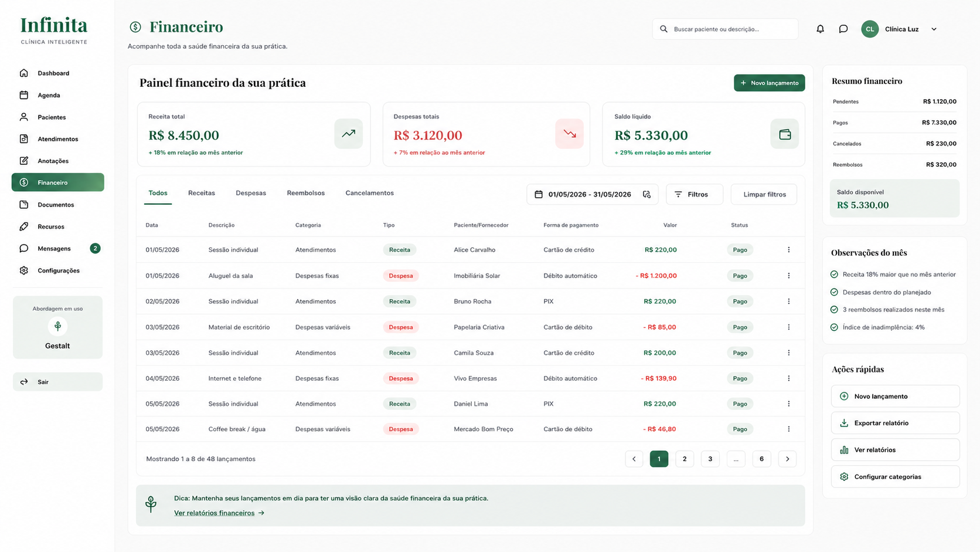Click the green Novo lançamento button at top
This screenshot has width=980, height=552.
[x=769, y=83]
